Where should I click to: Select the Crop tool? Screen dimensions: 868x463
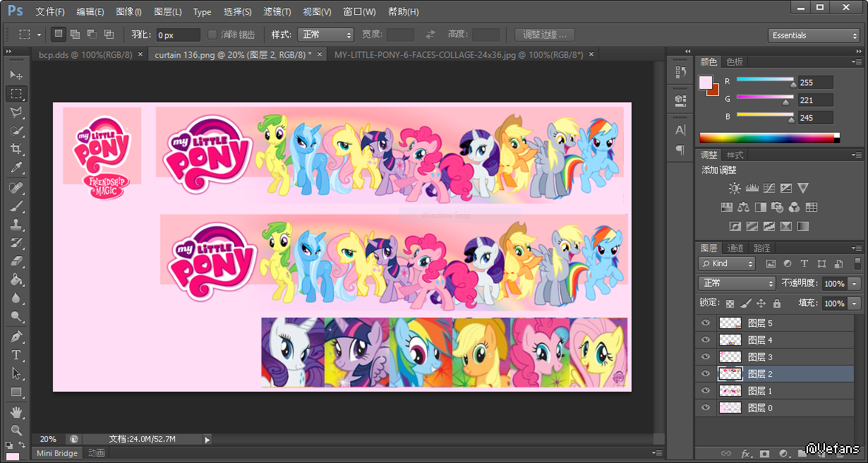[x=16, y=149]
